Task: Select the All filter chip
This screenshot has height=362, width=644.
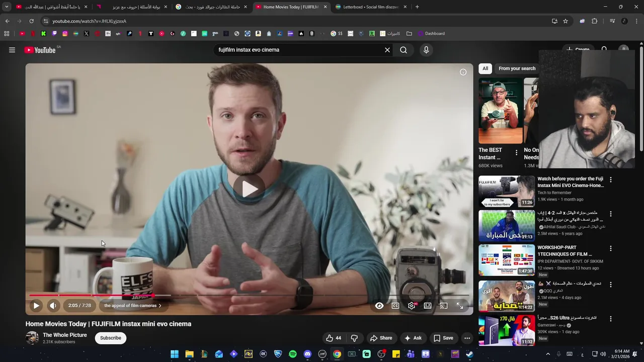Action: 485,68
